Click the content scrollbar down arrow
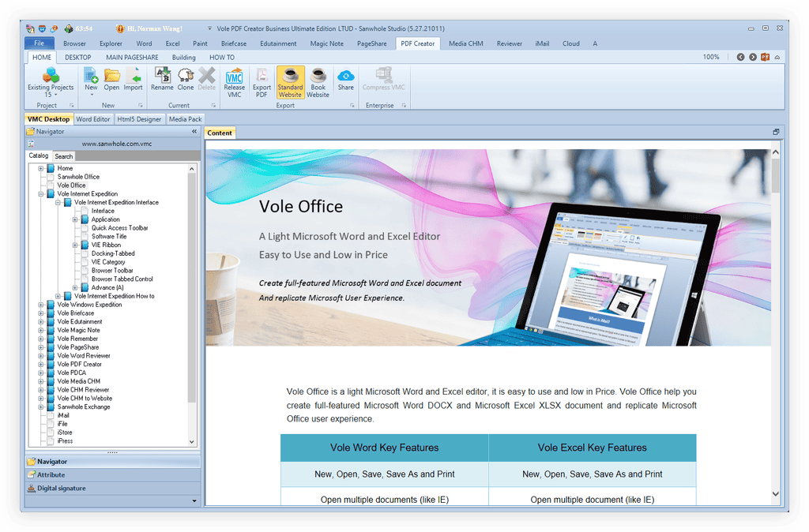Screen dimensions: 809x532 coord(776,494)
